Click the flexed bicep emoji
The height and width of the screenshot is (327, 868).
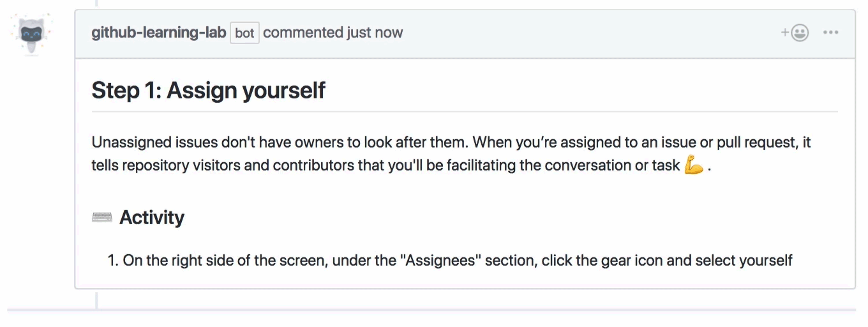693,166
